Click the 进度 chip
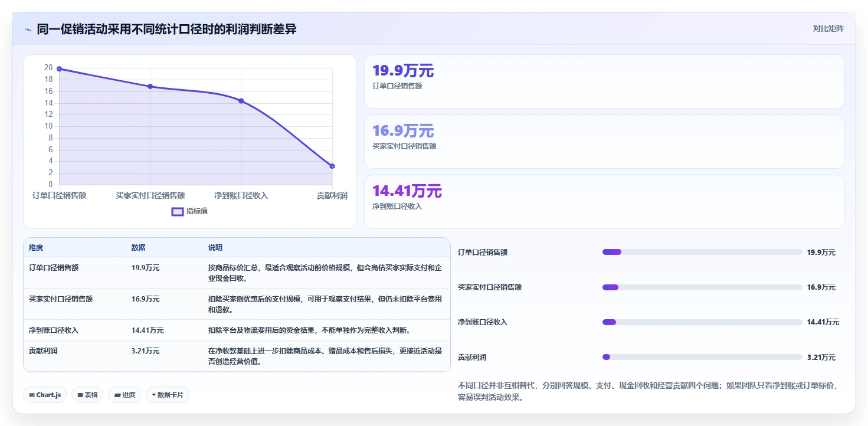 125,395
